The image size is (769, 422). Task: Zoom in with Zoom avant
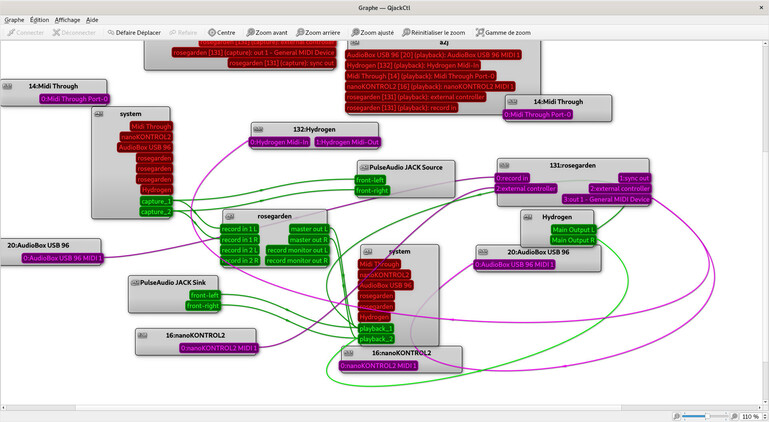267,32
